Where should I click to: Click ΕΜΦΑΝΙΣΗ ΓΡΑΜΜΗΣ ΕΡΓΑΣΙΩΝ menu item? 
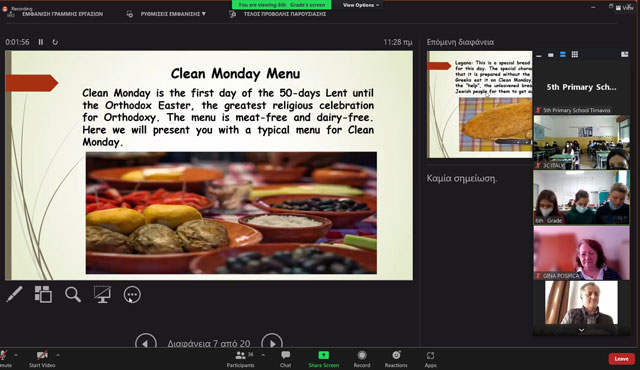[x=62, y=14]
